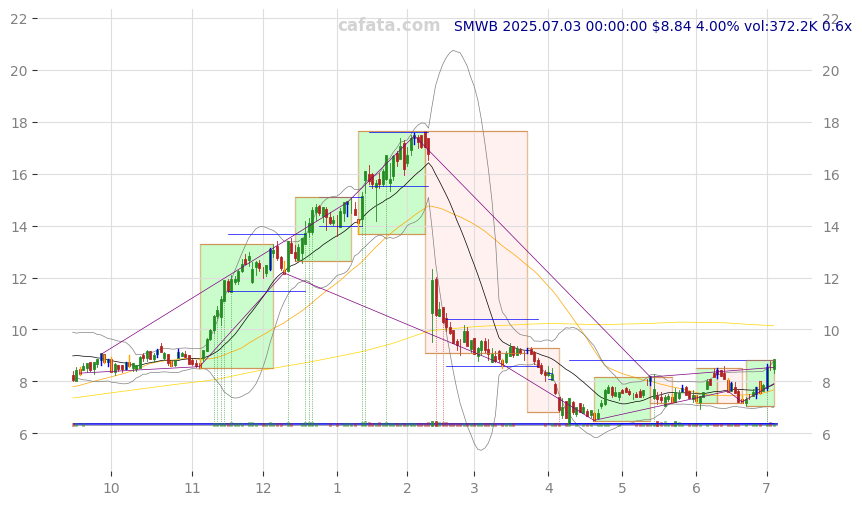Viewport: 862px width, 505px height.
Task: Click the right y-axis label 10
Action: (831, 331)
